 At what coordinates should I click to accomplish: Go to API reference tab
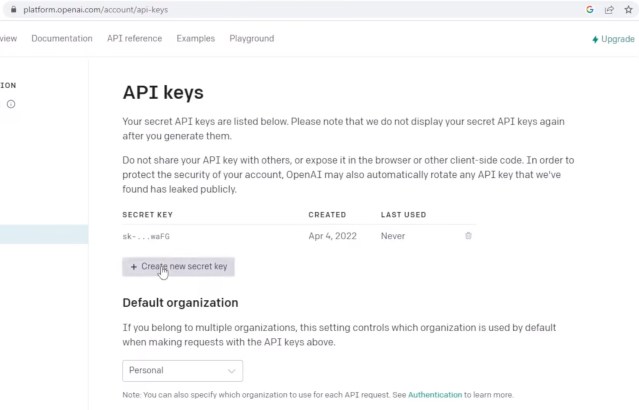click(x=134, y=39)
